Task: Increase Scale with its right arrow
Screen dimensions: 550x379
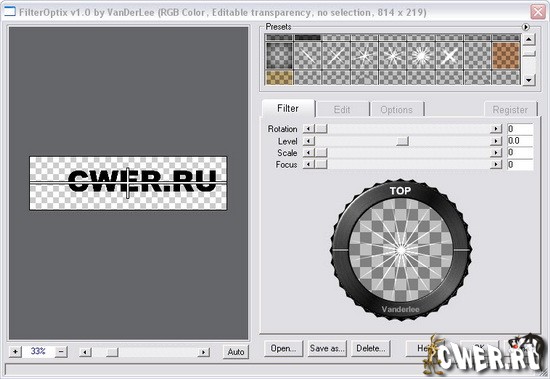Action: pos(496,153)
